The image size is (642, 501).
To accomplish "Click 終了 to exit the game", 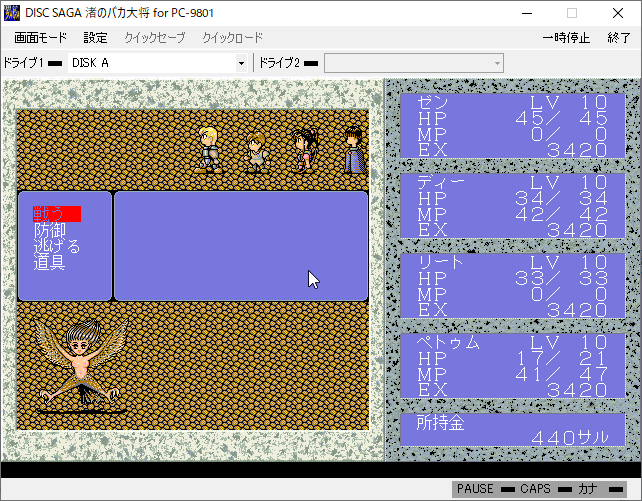I will pyautogui.click(x=619, y=38).
